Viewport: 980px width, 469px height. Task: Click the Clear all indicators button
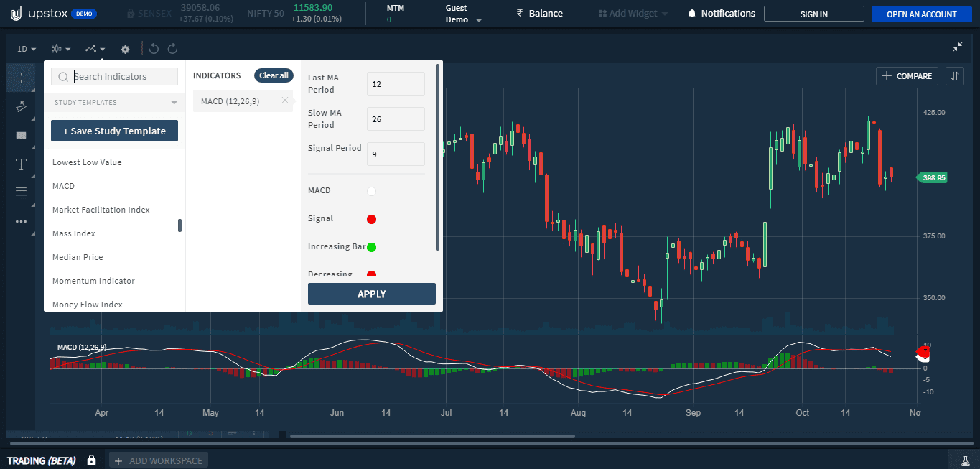[x=274, y=75]
